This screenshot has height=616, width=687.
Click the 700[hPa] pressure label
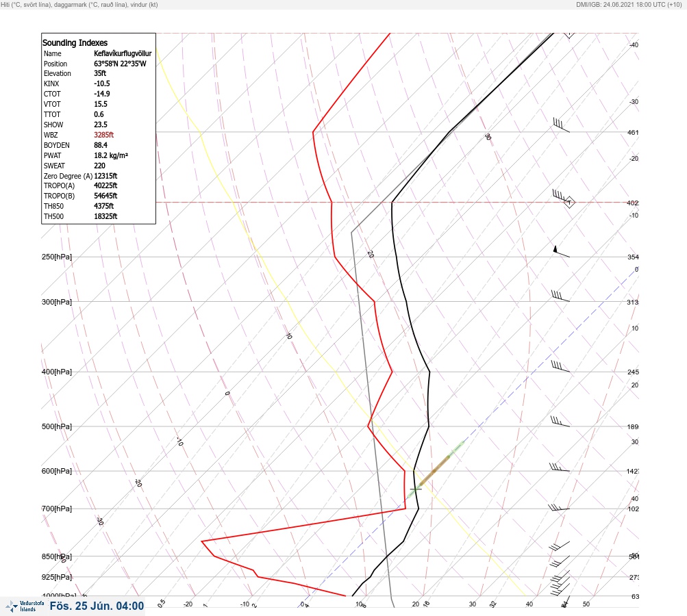[57, 509]
